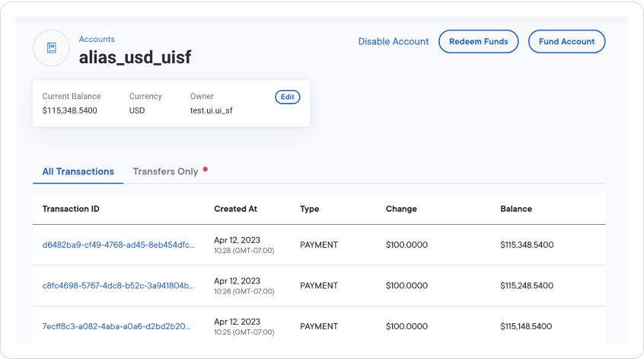Open transaction d6482ba9-cf49-4768 link
The image size is (644, 359).
click(x=118, y=245)
